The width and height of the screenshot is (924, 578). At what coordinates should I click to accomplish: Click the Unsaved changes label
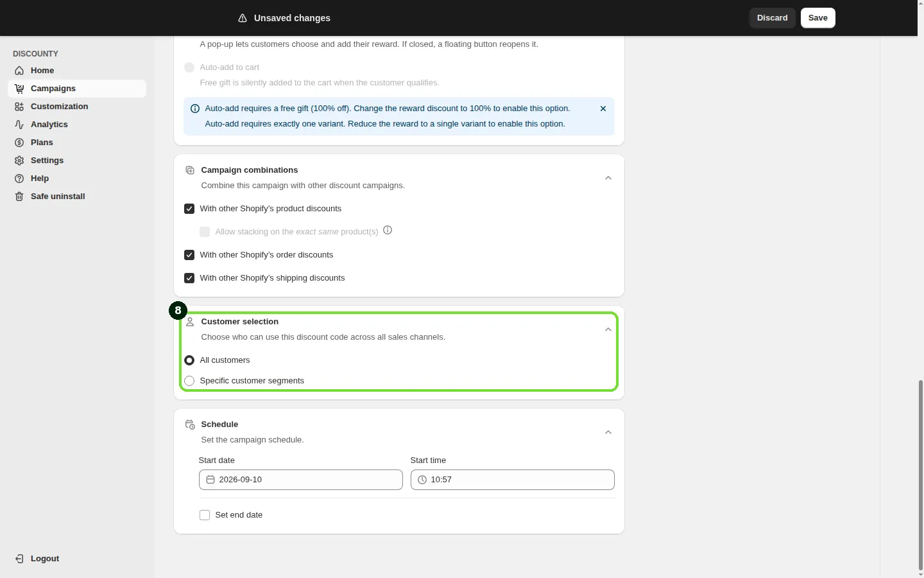click(x=292, y=18)
